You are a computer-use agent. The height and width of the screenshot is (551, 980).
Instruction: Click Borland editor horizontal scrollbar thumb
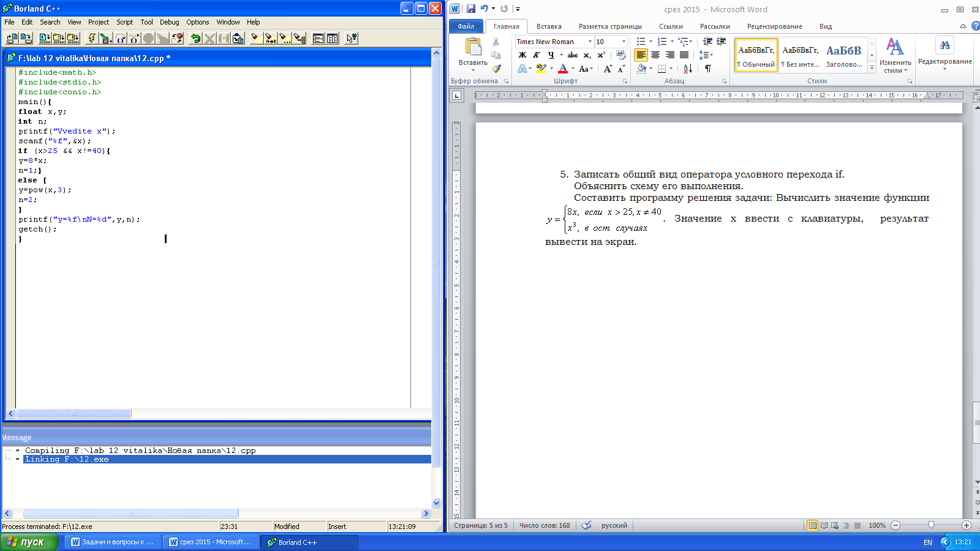74,414
